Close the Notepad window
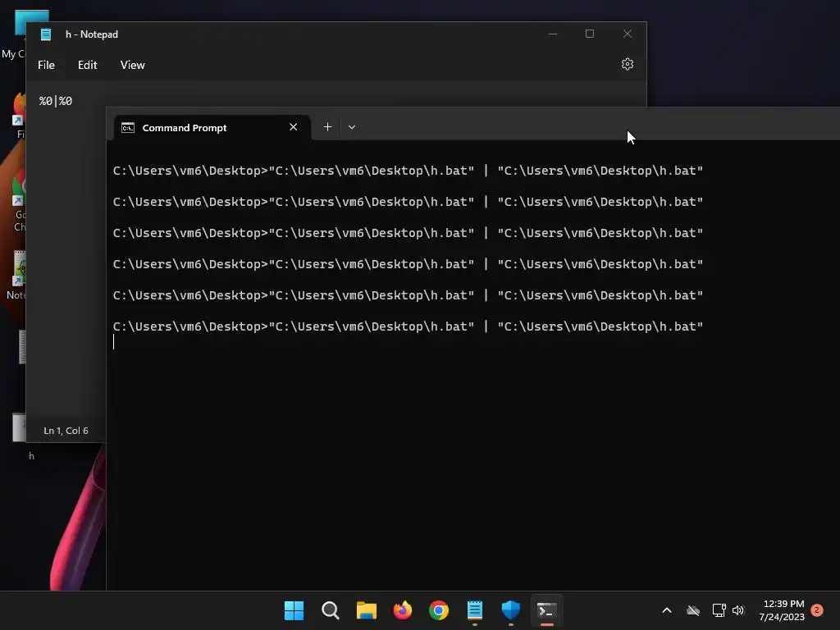 pos(628,34)
